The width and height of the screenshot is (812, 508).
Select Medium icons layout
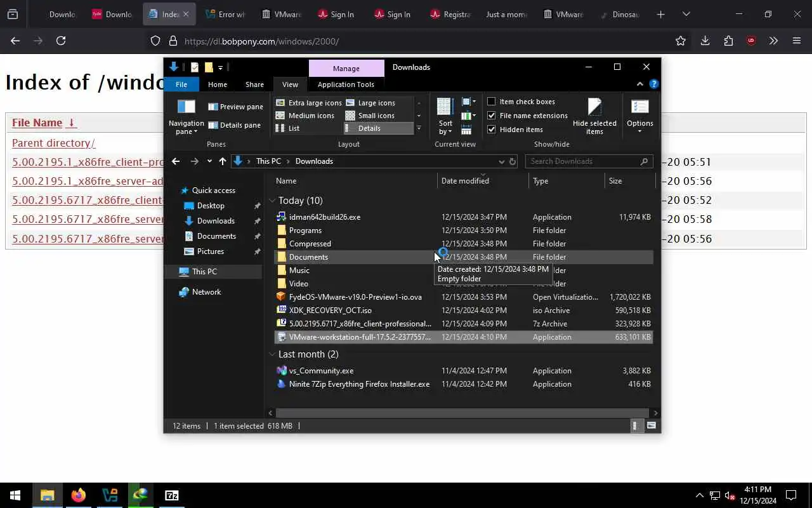pyautogui.click(x=305, y=116)
